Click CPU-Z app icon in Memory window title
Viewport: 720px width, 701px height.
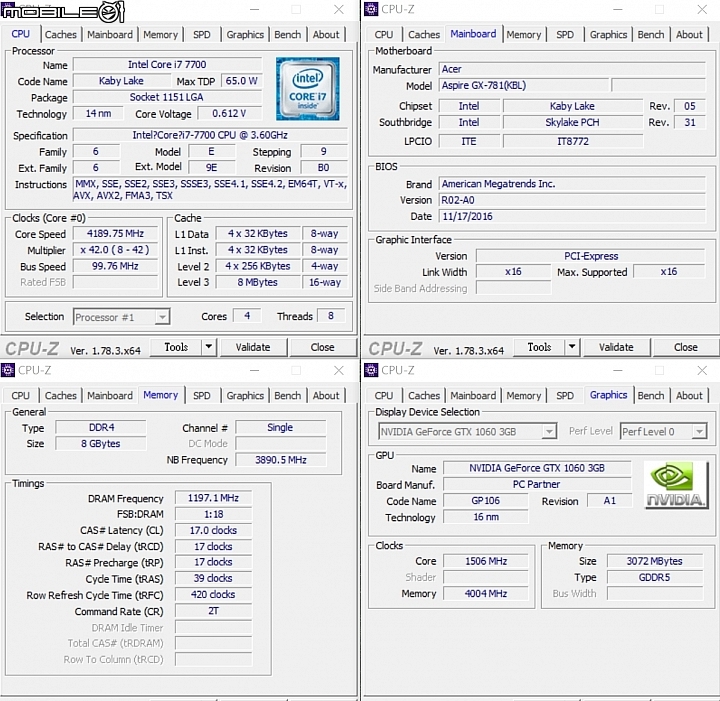coord(7,370)
